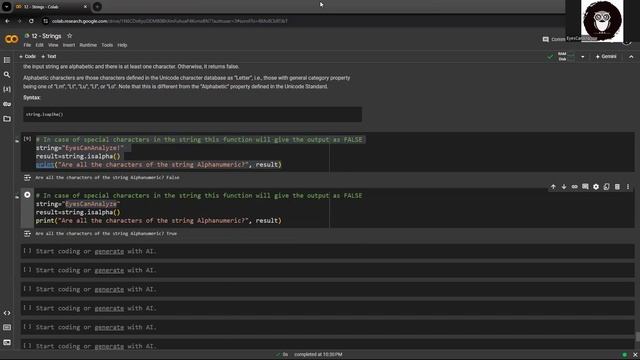Open the Table of contents sidebar panel
Screen dimensions: 640x360
point(7,60)
